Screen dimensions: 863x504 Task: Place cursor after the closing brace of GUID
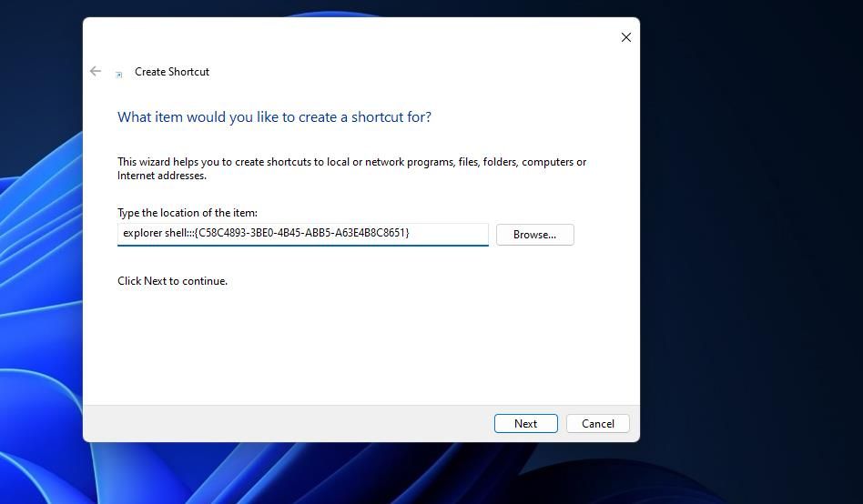[410, 233]
